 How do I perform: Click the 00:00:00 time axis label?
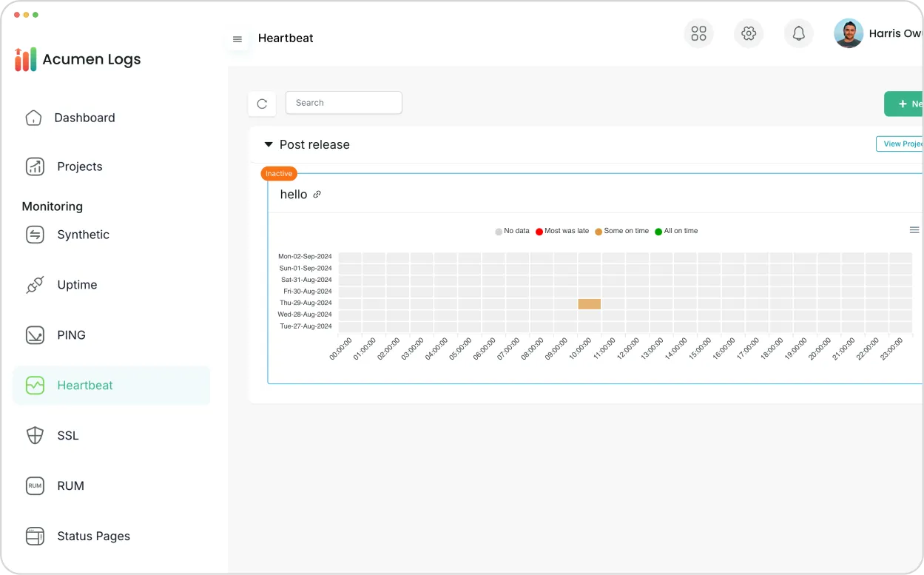[x=341, y=349]
